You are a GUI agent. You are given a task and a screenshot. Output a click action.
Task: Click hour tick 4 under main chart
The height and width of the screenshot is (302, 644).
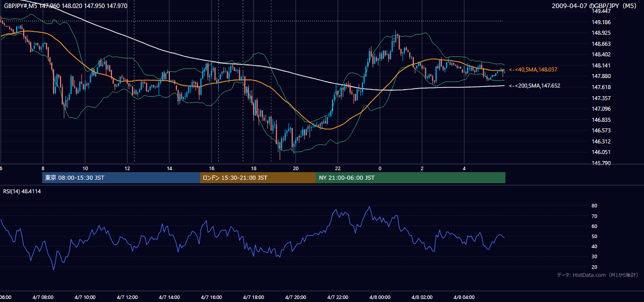coord(464,168)
